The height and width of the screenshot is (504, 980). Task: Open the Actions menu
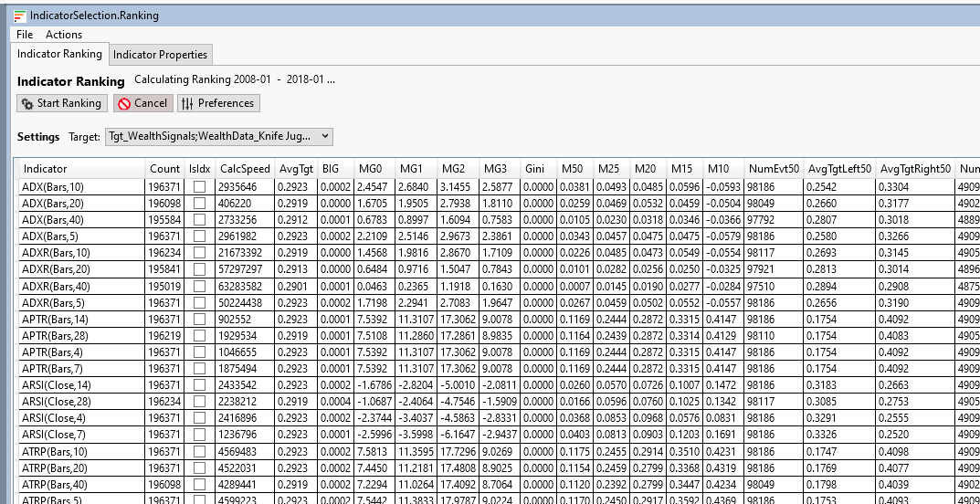pyautogui.click(x=64, y=35)
